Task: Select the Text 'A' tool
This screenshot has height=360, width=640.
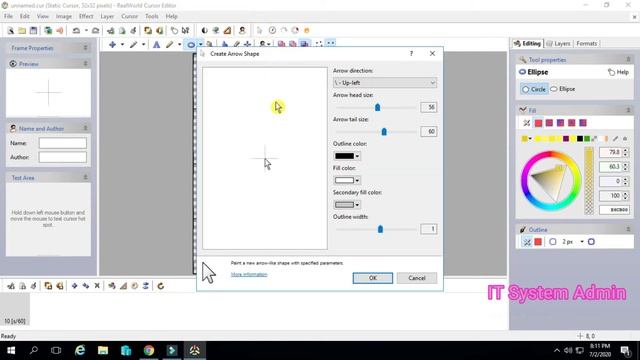Action: click(x=156, y=44)
